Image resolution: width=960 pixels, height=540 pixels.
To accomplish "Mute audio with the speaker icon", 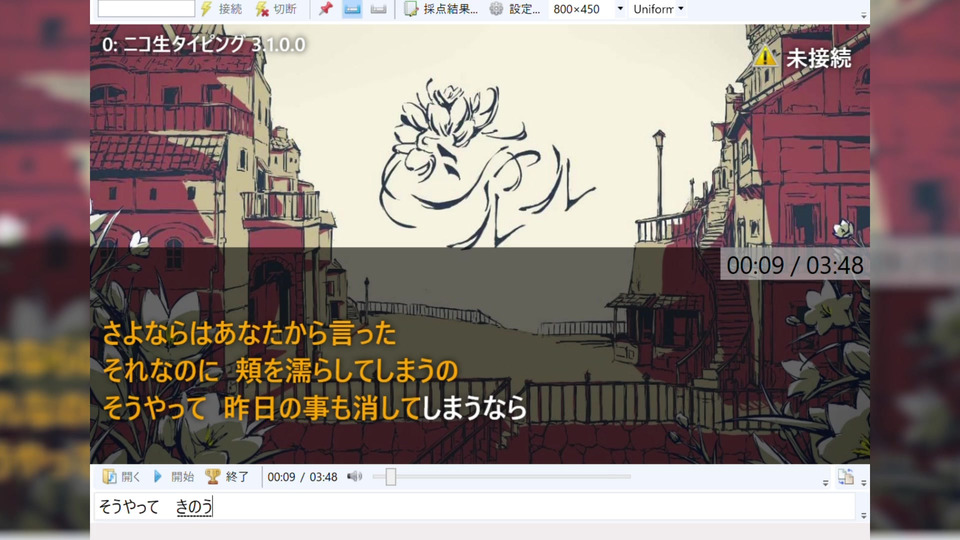I will 354,476.
